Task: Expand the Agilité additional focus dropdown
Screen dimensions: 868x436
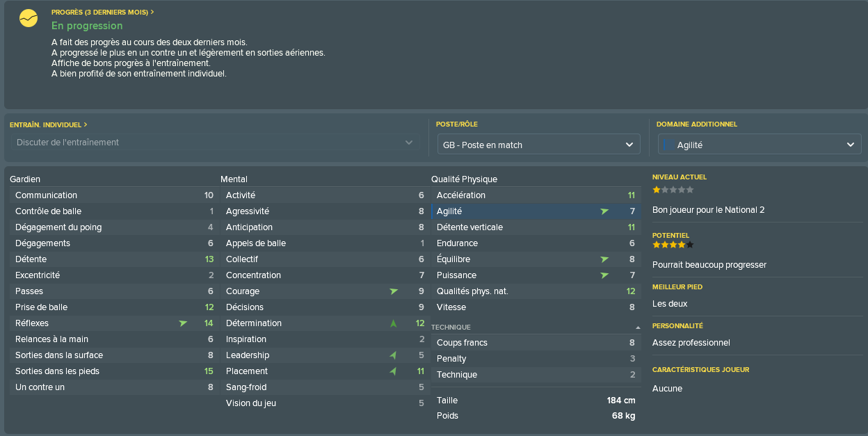Action: pos(759,145)
